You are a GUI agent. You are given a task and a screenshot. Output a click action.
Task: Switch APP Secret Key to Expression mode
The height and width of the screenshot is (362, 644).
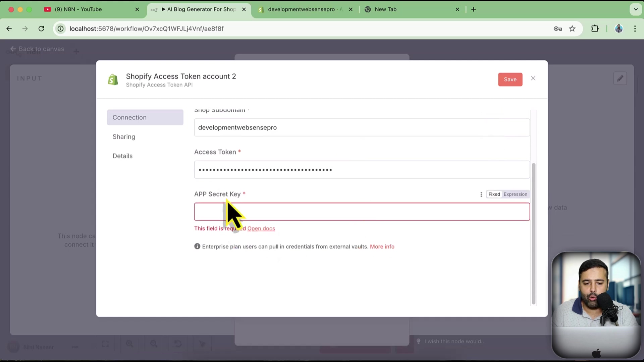[x=515, y=194]
